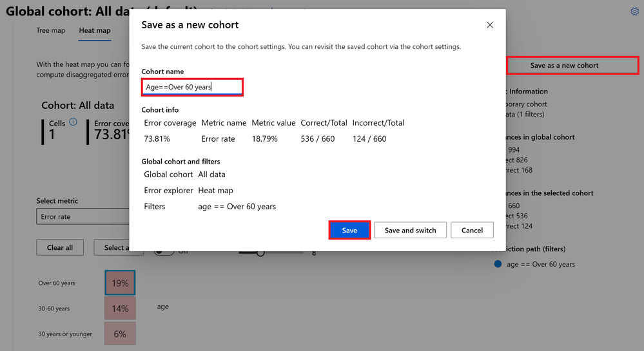The height and width of the screenshot is (351, 644).
Task: Close the Save as a new cohort dialog
Action: 489,25
